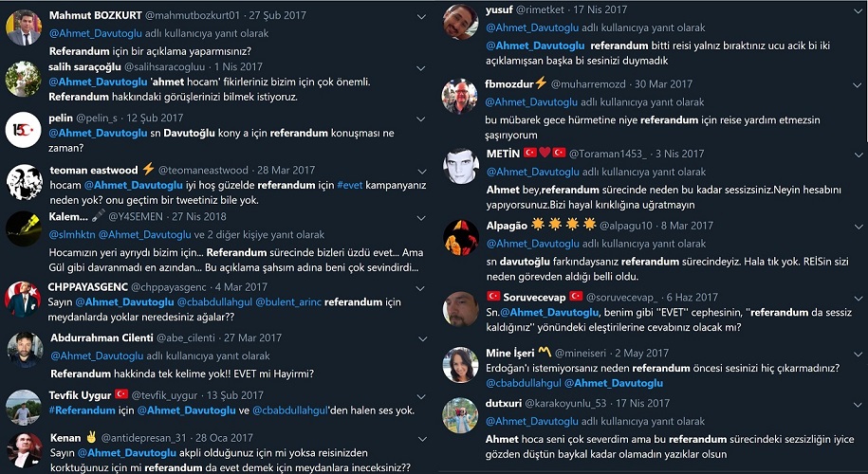Screen dimensions: 868x474
Task: Open pelin's profile picture
Action: point(24,130)
